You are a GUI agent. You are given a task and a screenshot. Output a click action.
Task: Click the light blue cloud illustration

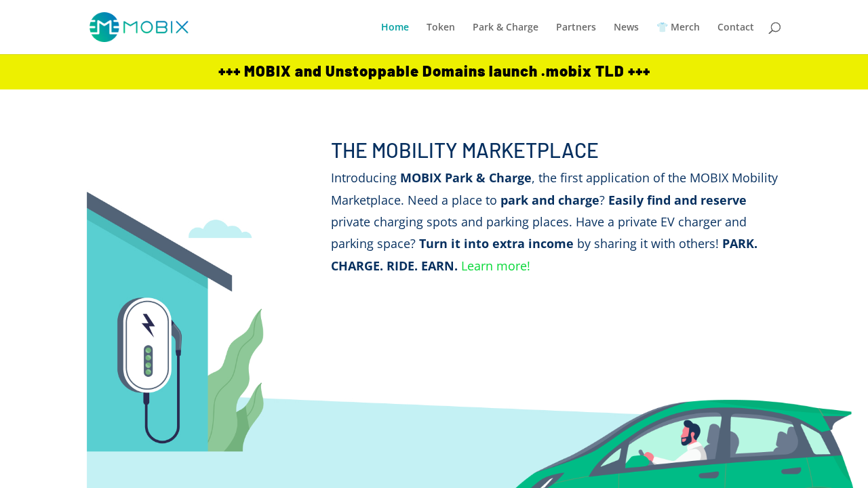[219, 230]
